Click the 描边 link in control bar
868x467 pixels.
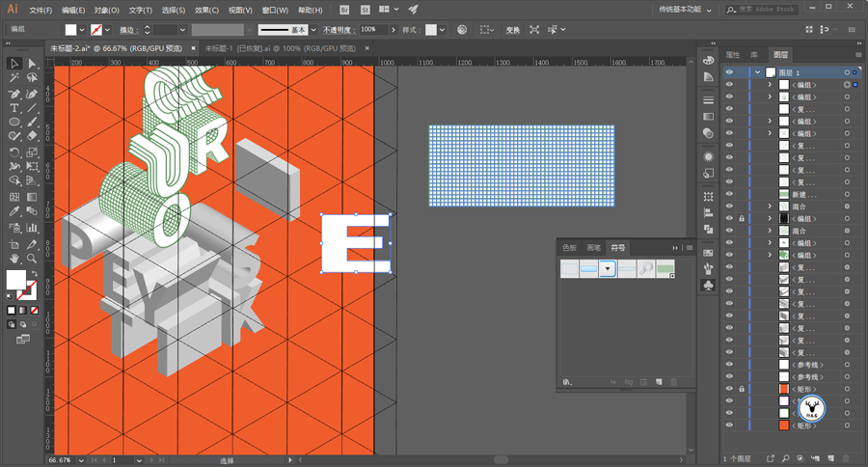click(128, 30)
